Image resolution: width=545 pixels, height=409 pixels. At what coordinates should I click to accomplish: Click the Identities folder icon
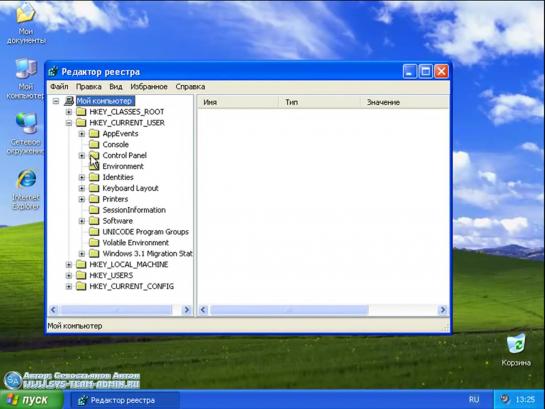[94, 177]
